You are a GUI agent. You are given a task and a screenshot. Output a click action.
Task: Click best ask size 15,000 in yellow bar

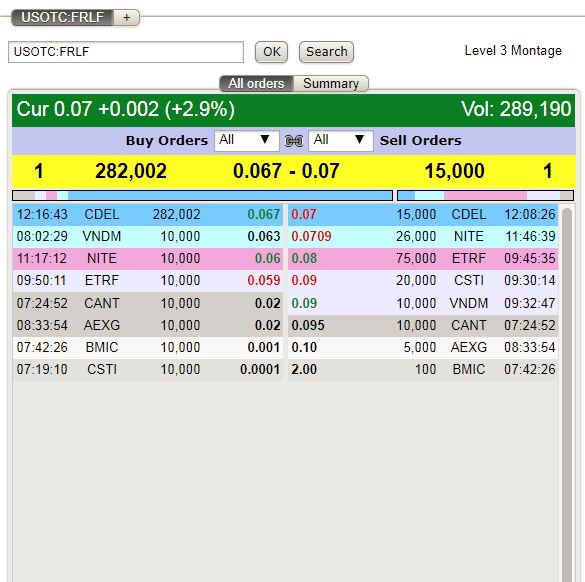pos(454,171)
